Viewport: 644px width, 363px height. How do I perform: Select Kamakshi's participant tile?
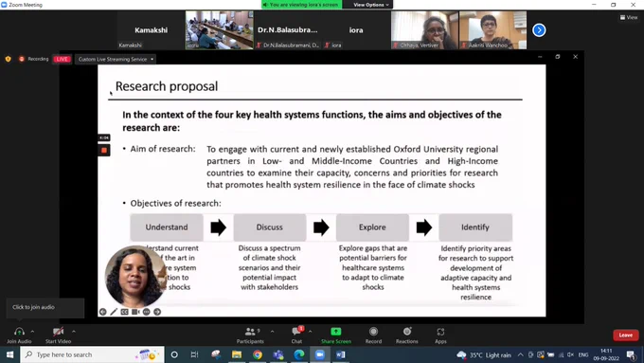coord(152,30)
